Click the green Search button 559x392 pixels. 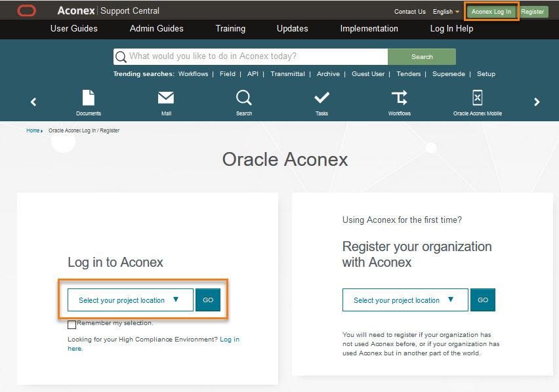[422, 56]
